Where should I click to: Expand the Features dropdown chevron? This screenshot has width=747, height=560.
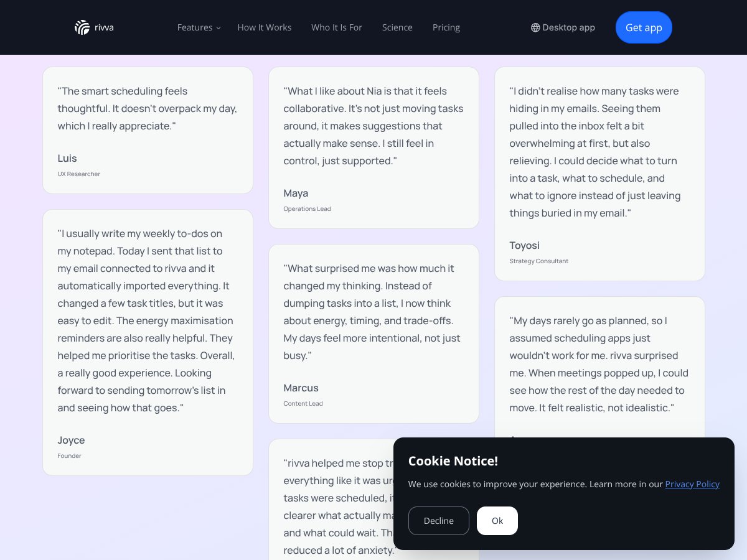[x=218, y=28]
